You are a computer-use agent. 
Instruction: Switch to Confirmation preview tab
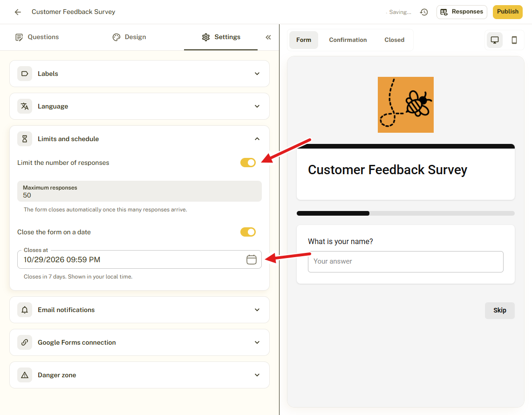pos(348,40)
